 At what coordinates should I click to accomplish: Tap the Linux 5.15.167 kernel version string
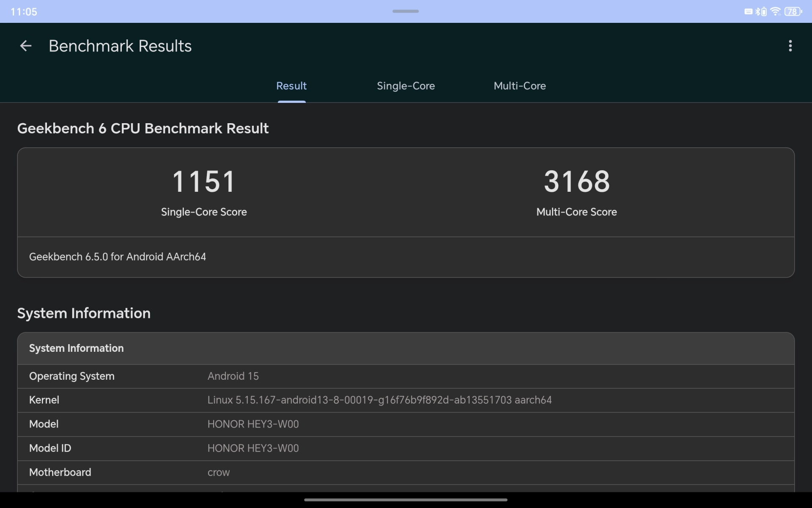click(379, 400)
